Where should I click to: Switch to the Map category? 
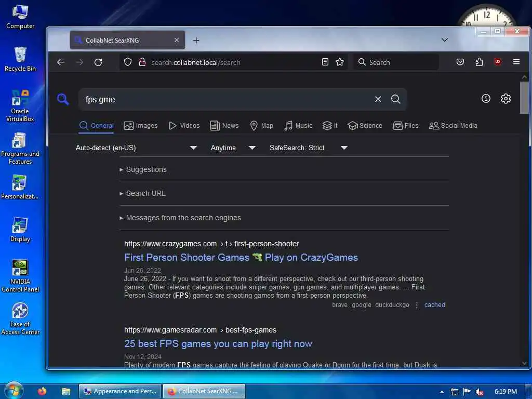[262, 126]
